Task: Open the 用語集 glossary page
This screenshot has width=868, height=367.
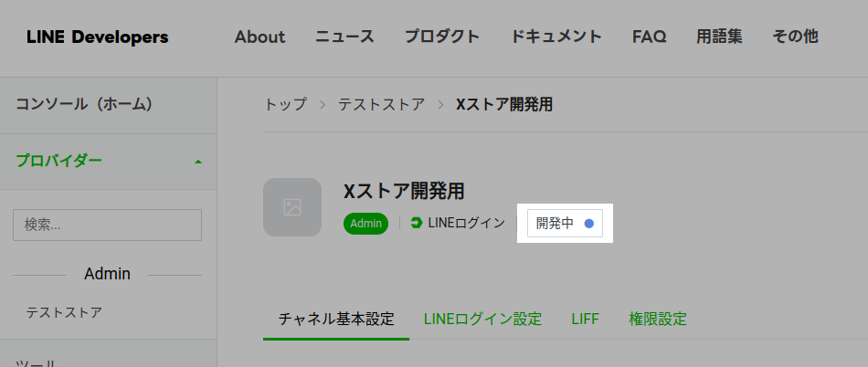Action: (719, 37)
